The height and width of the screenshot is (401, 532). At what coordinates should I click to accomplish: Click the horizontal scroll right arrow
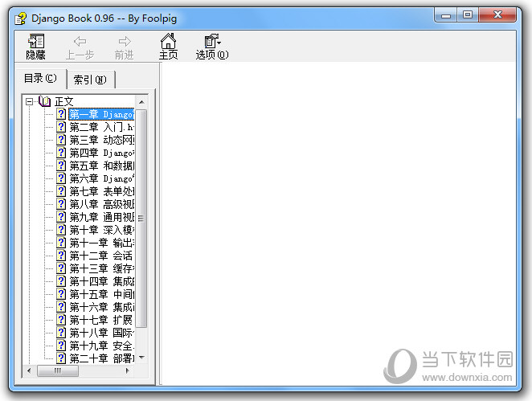click(x=128, y=370)
